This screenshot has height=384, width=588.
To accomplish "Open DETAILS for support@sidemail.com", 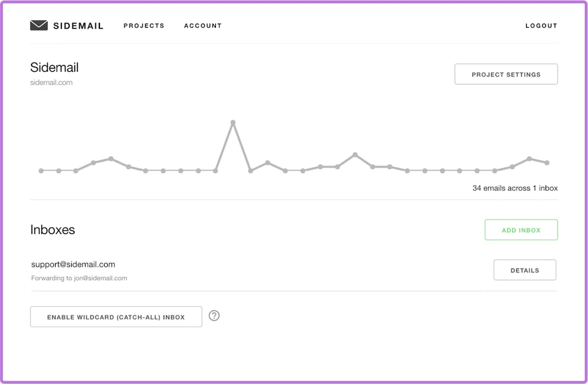I will [524, 270].
